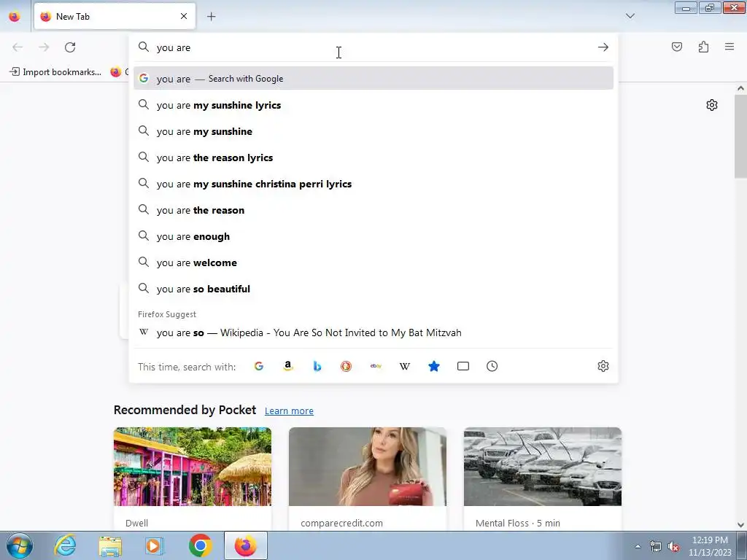Choose the suggestion that says only 'you are my sunshine'
This screenshot has width=747, height=560.
(373, 131)
